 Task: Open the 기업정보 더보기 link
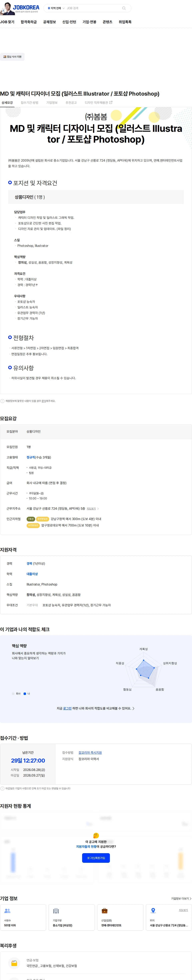[x=181, y=899]
